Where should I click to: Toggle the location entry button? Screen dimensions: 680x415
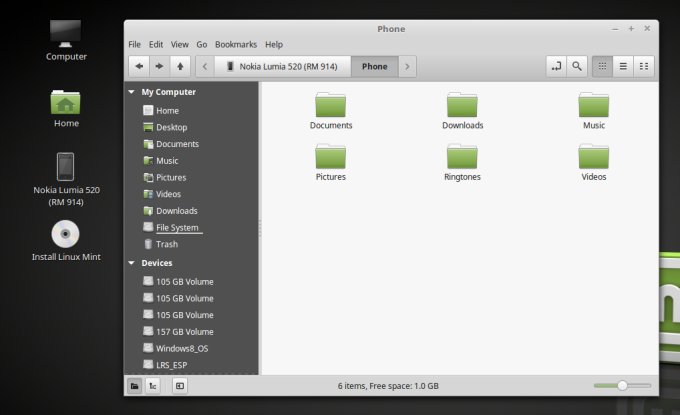pos(556,66)
